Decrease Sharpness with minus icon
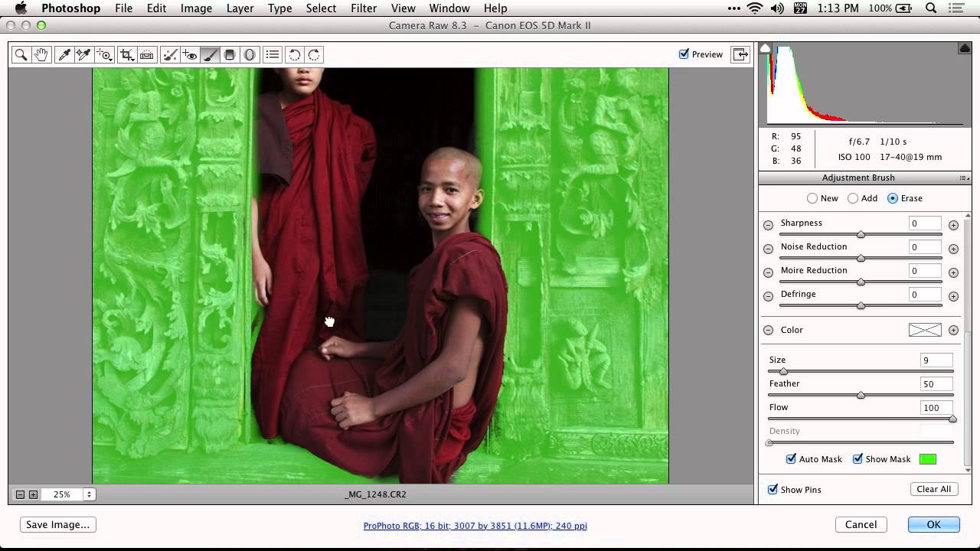The width and height of the screenshot is (980, 551). [768, 225]
